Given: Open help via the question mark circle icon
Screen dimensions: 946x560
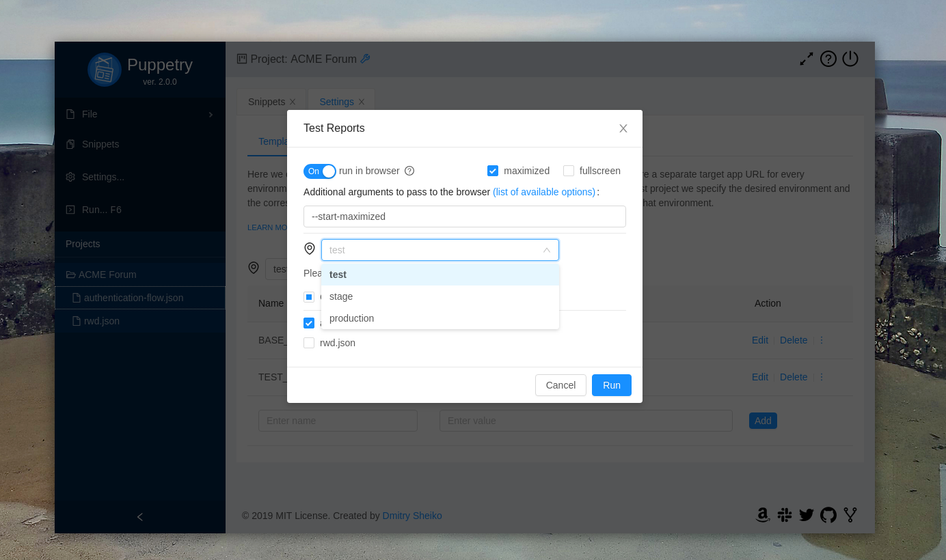Looking at the screenshot, I should 828,59.
